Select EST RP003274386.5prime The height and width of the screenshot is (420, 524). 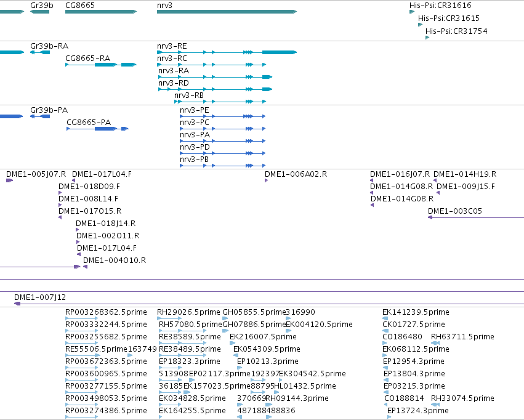tap(106, 411)
